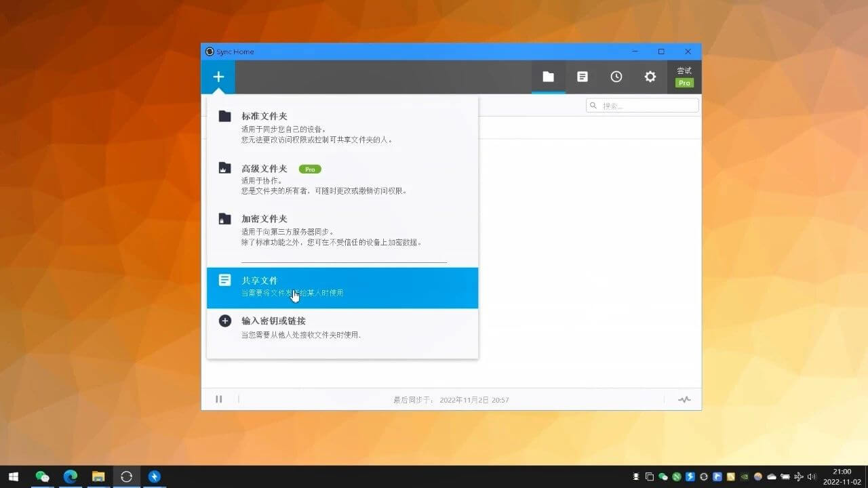The width and height of the screenshot is (868, 488).
Task: Open File Explorer from the taskbar
Action: pyautogui.click(x=98, y=476)
